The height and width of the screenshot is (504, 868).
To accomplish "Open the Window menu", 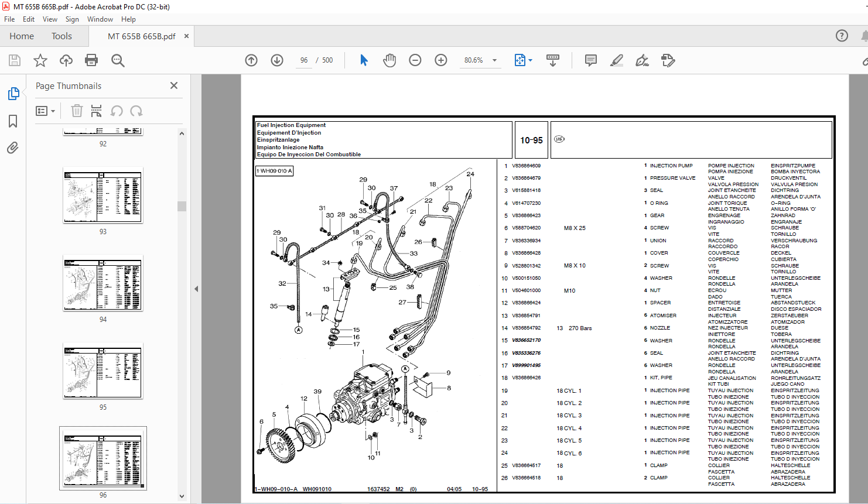I will coord(100,19).
